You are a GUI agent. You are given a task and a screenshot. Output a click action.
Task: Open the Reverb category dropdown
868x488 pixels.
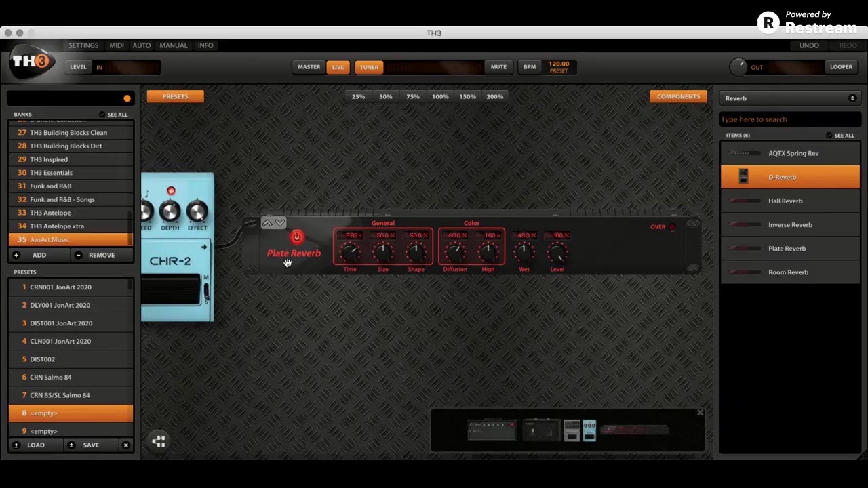[790, 98]
